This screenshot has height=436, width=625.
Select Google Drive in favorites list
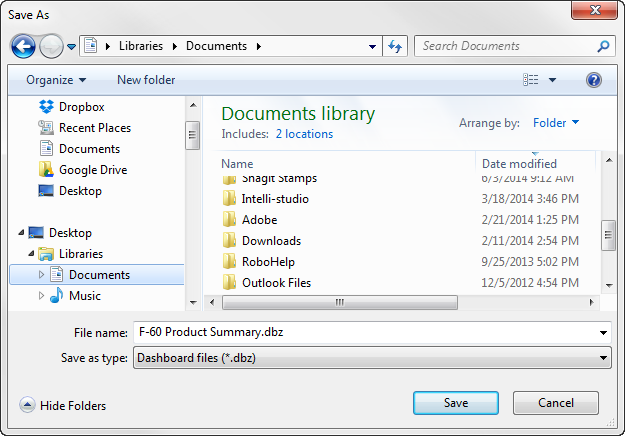pyautogui.click(x=94, y=170)
